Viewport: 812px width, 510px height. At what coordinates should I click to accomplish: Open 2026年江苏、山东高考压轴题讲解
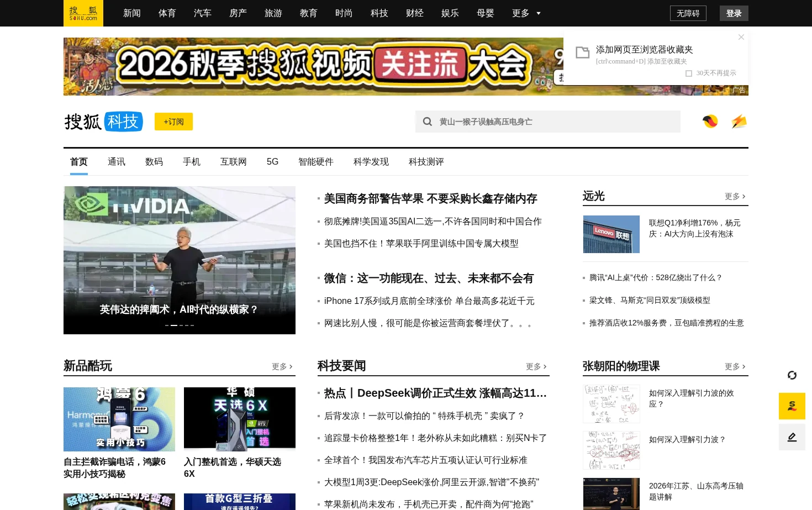pos(696,491)
